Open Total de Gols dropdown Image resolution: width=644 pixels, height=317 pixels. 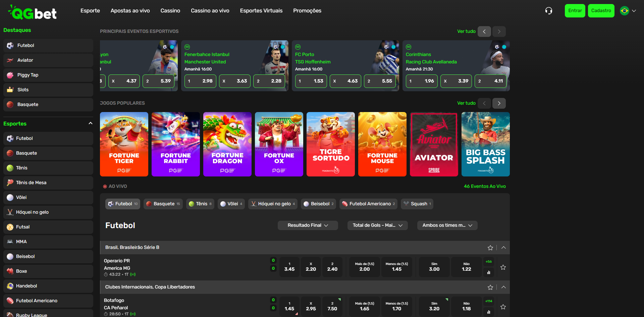click(378, 225)
